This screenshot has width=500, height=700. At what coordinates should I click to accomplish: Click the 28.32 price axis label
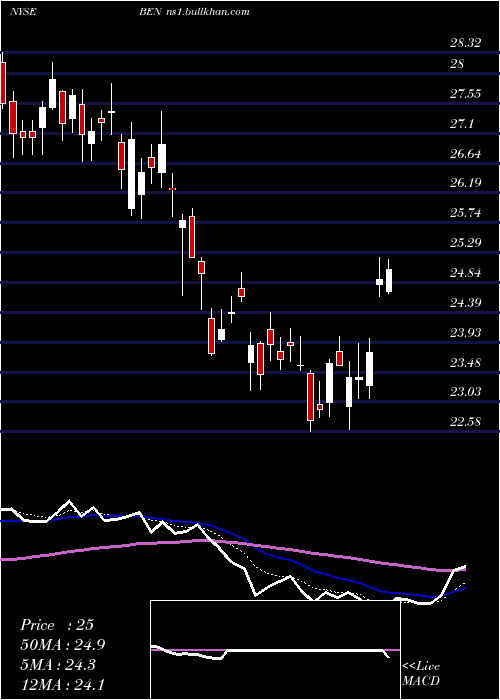[465, 43]
